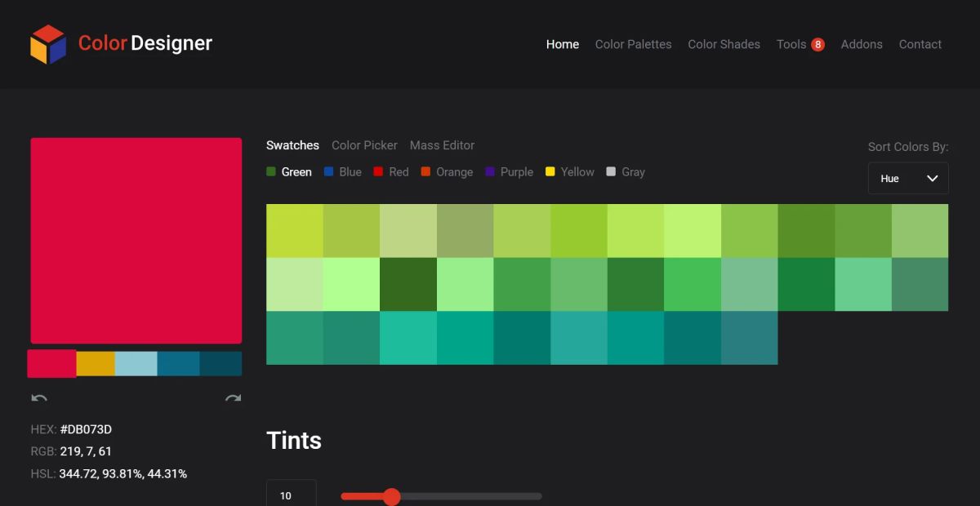Select the Green swatch category
This screenshot has height=506, width=980.
click(289, 171)
